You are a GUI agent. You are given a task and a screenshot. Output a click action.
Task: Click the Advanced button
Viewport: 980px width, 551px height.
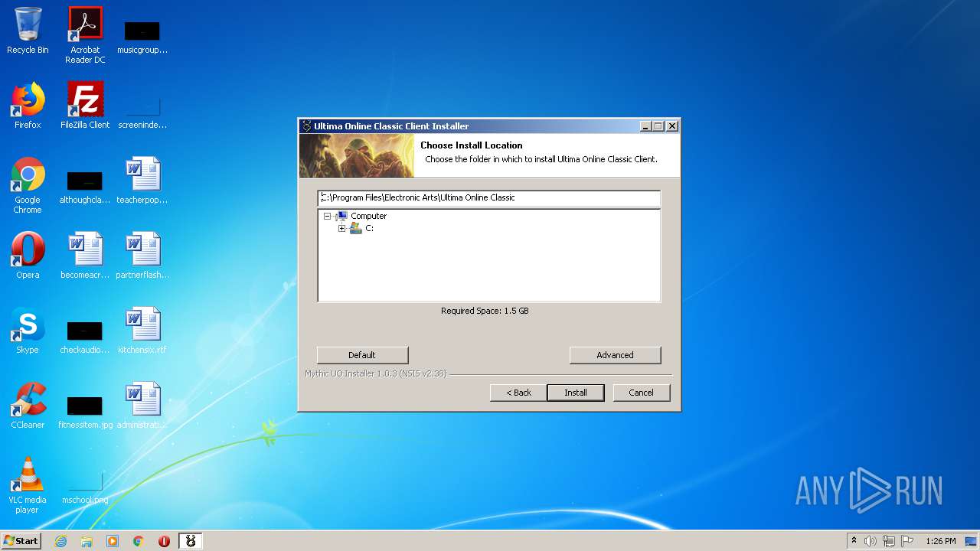(x=615, y=355)
